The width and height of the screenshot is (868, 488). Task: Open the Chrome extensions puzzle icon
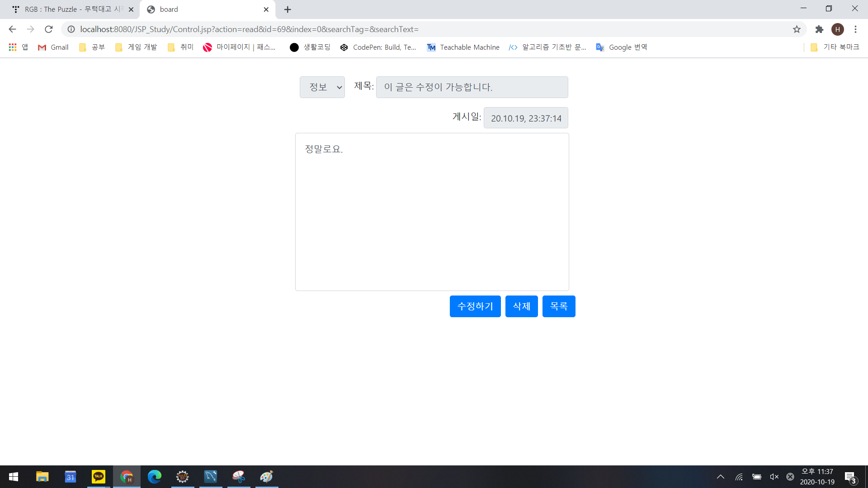(x=819, y=29)
